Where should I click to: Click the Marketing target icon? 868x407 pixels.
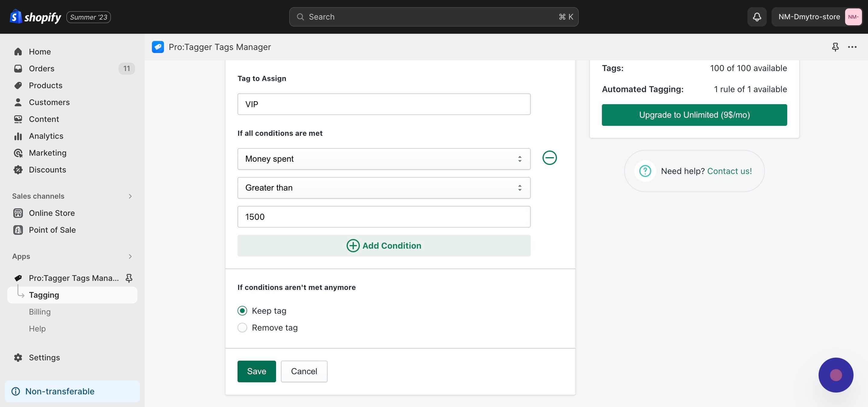18,153
